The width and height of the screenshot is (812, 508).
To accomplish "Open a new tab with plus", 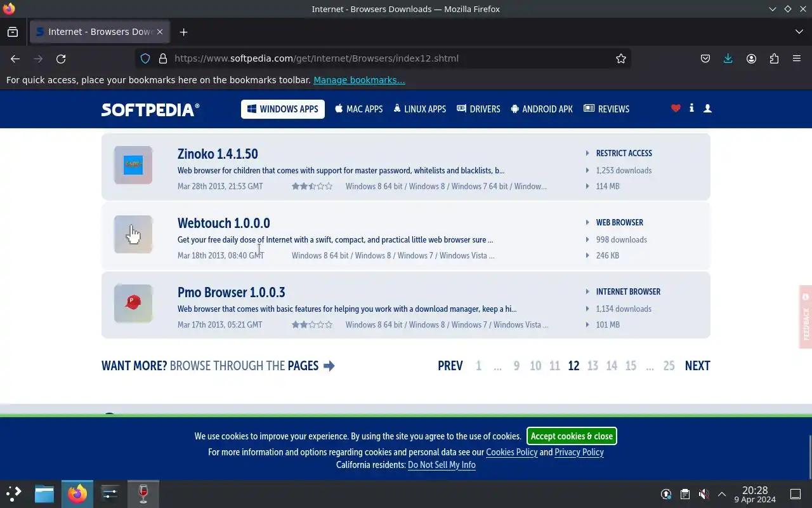I will coord(183,32).
